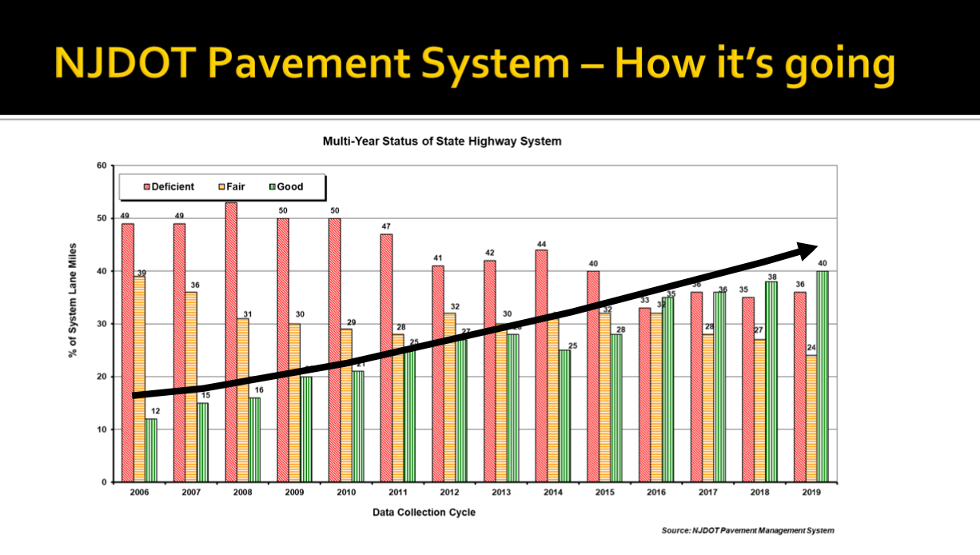Click the y-axis tick label 10
Viewport: 980px width, 555px height.
click(102, 429)
